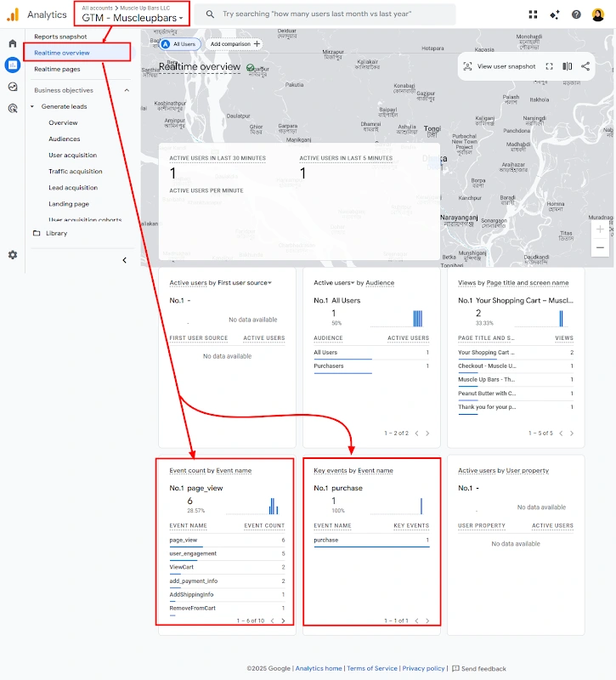This screenshot has height=680, width=616.
Task: Open the Advertising icon in left rail
Action: [13, 109]
